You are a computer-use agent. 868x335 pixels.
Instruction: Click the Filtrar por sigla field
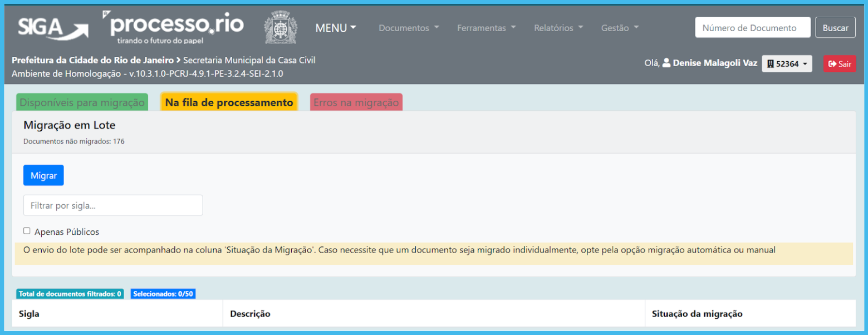(113, 205)
